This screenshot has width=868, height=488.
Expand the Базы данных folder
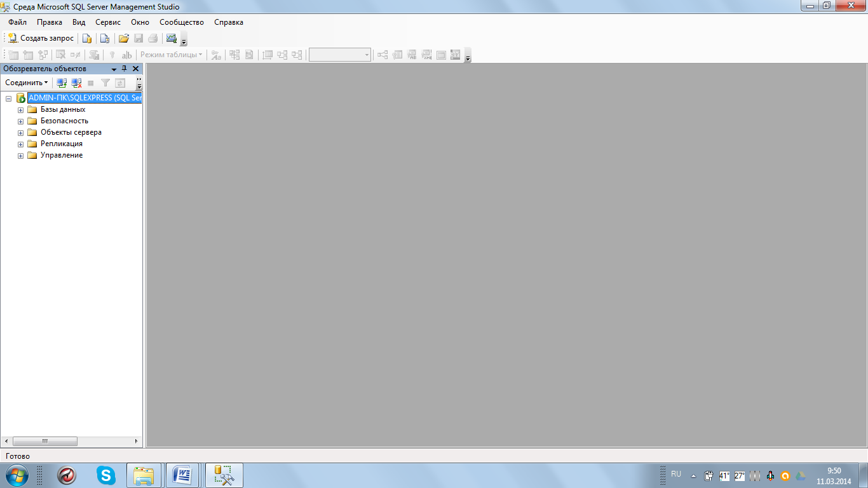[20, 110]
